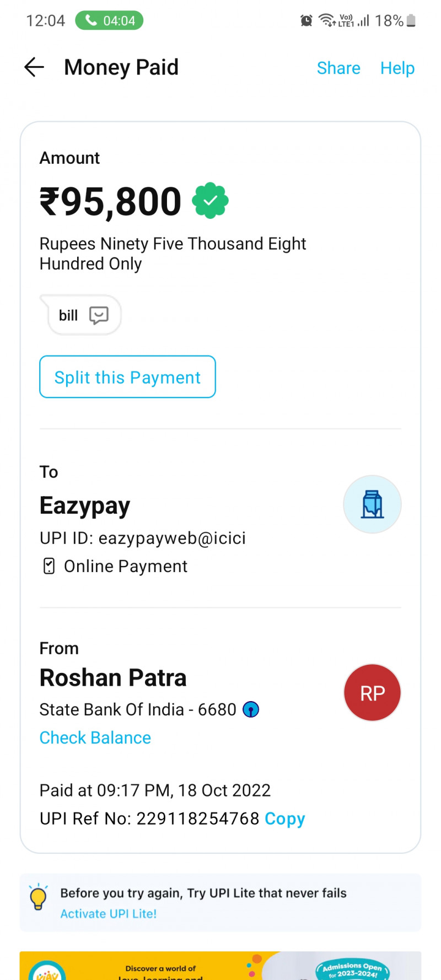441x980 pixels.
Task: Tap the message icon beside bill
Action: click(x=99, y=315)
